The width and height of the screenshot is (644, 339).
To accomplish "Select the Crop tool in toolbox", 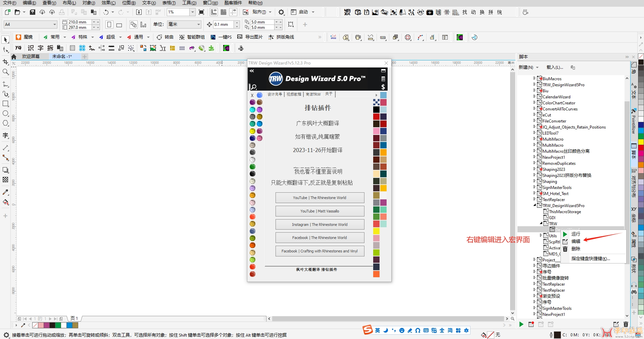I will click(5, 62).
